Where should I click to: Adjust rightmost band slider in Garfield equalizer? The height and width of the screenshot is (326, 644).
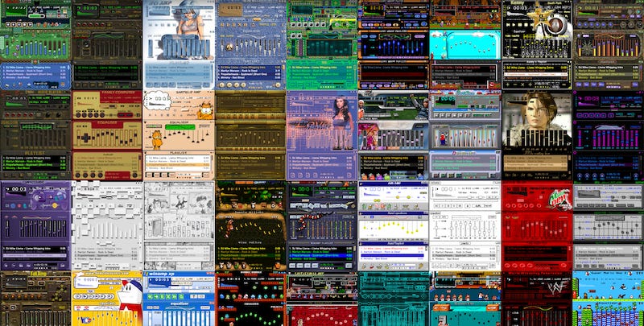pos(208,134)
